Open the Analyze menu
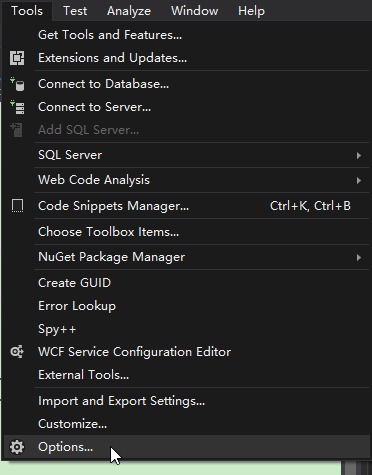Screen dimensions: 372x475 click(x=129, y=11)
